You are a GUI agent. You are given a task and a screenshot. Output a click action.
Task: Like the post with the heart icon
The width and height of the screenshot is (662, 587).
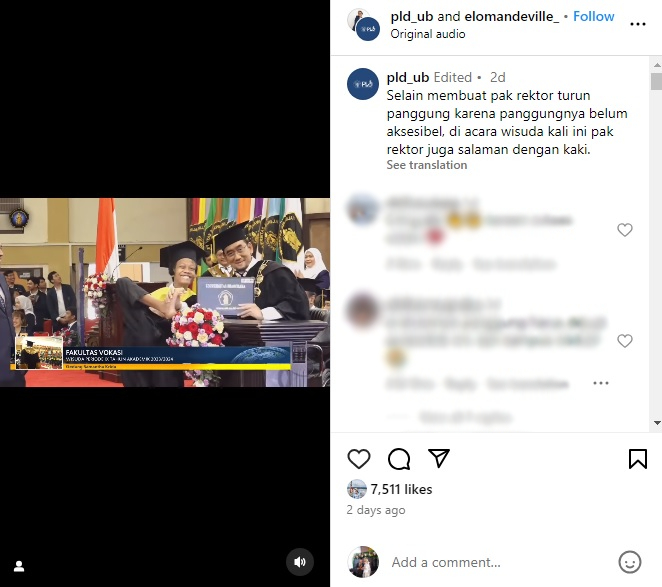tap(359, 459)
